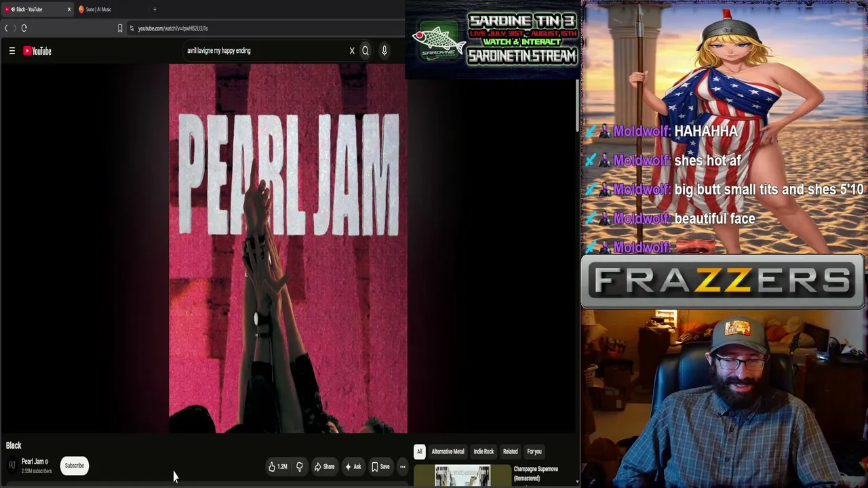The width and height of the screenshot is (868, 488).
Task: Subscribe to the Pearl Jam channel
Action: [x=75, y=466]
